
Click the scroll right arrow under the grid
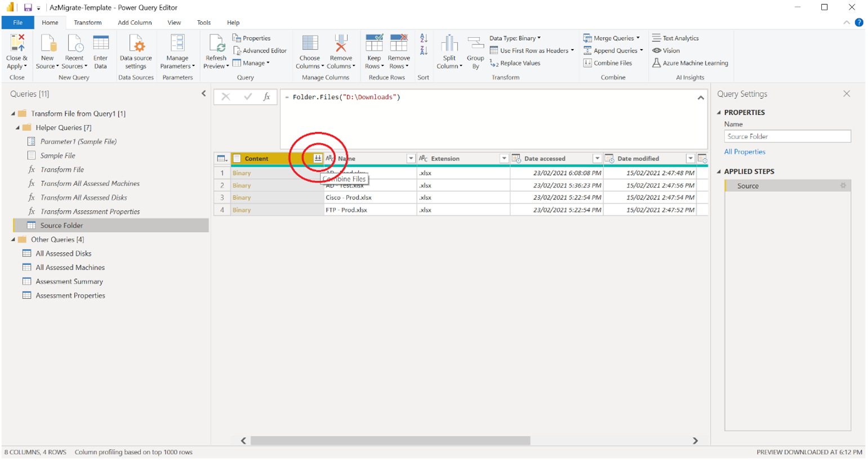tap(695, 441)
